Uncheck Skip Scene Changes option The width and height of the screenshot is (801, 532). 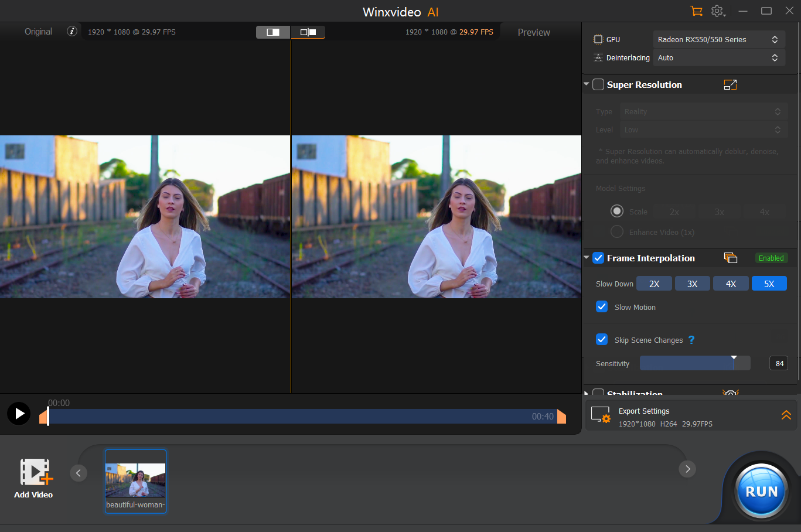pyautogui.click(x=602, y=340)
